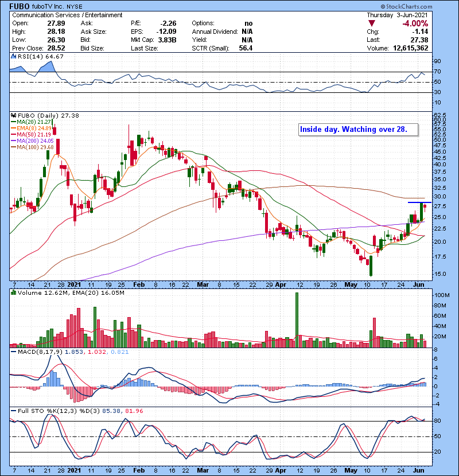Click the FUBO ticker symbol title
The width and height of the screenshot is (459, 476).
coord(20,6)
